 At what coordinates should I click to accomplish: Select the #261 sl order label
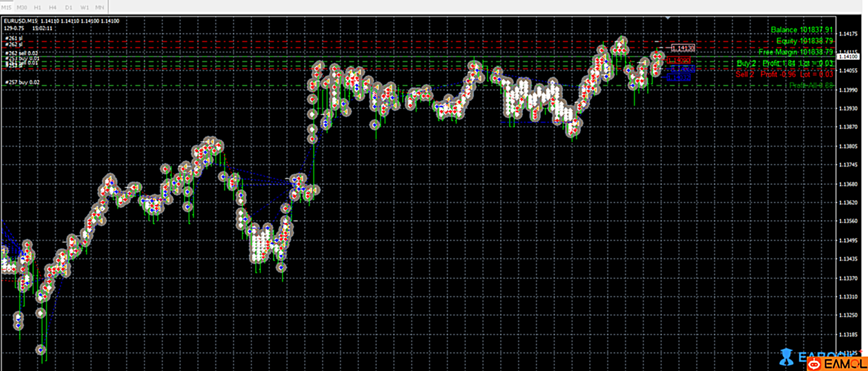pyautogui.click(x=13, y=38)
